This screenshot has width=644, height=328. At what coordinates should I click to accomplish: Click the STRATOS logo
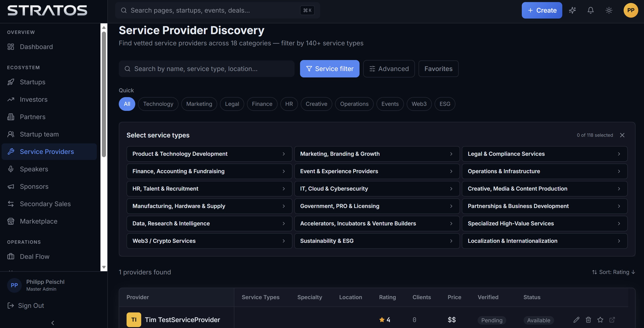coord(47,11)
